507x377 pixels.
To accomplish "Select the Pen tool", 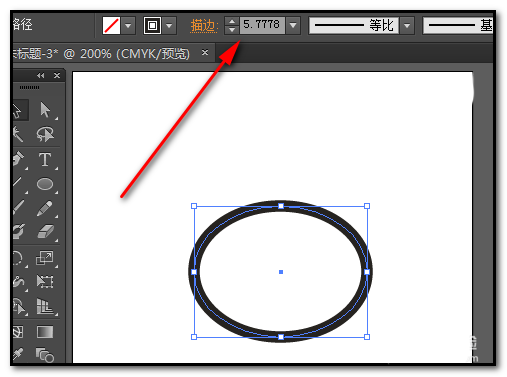I will tap(18, 159).
